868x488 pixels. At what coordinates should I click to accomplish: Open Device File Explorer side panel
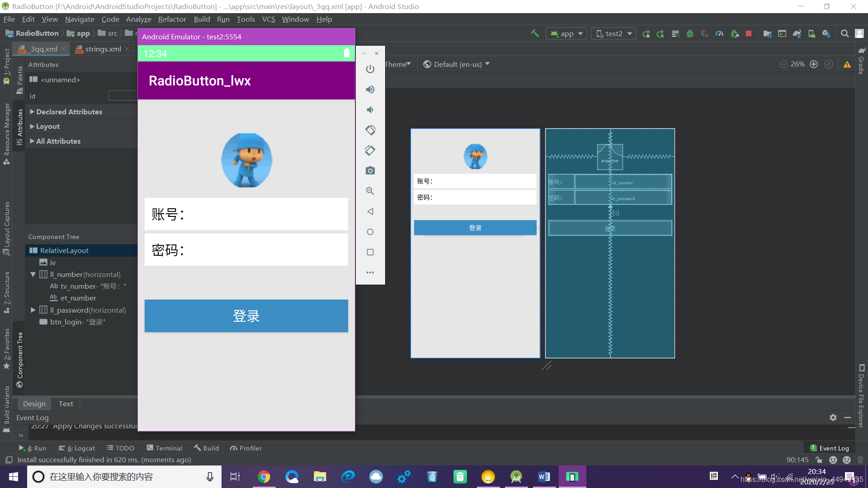[861, 396]
